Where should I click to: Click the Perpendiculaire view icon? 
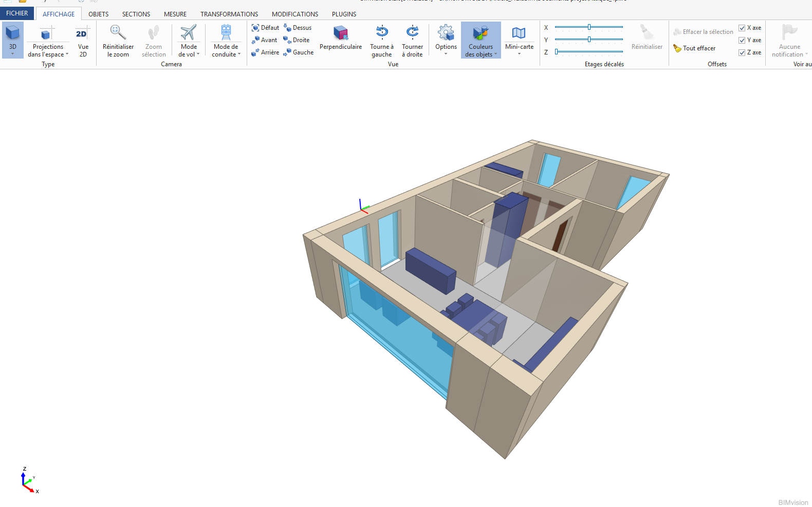tap(340, 33)
